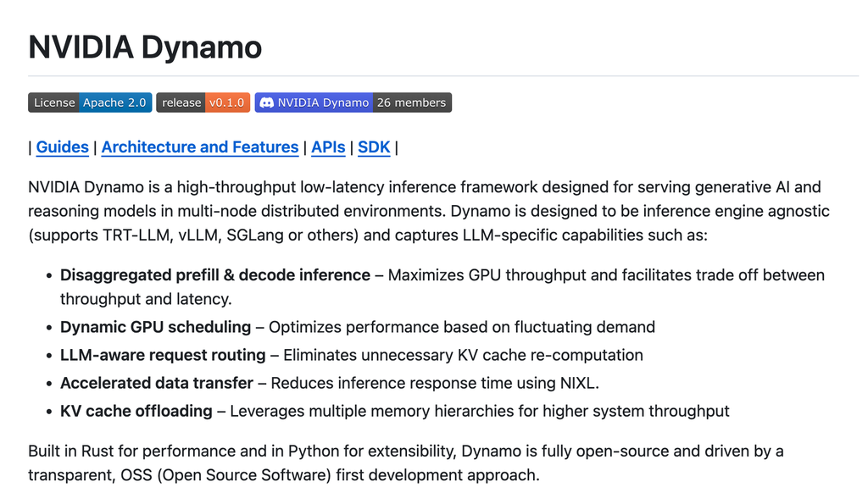The height and width of the screenshot is (504, 868).
Task: Click the "26 members" Discord count badge
Action: pos(412,102)
